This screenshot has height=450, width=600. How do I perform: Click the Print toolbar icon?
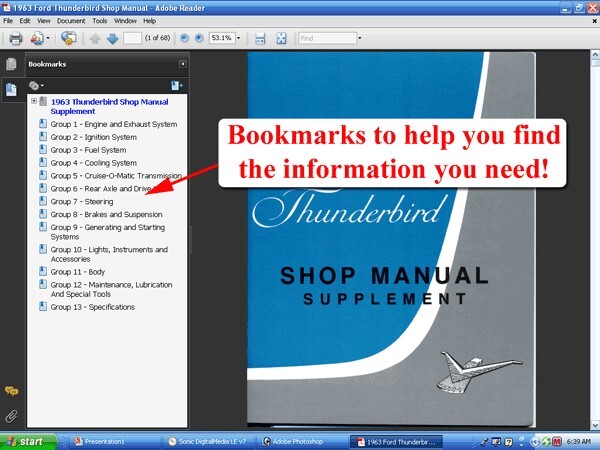click(16, 38)
